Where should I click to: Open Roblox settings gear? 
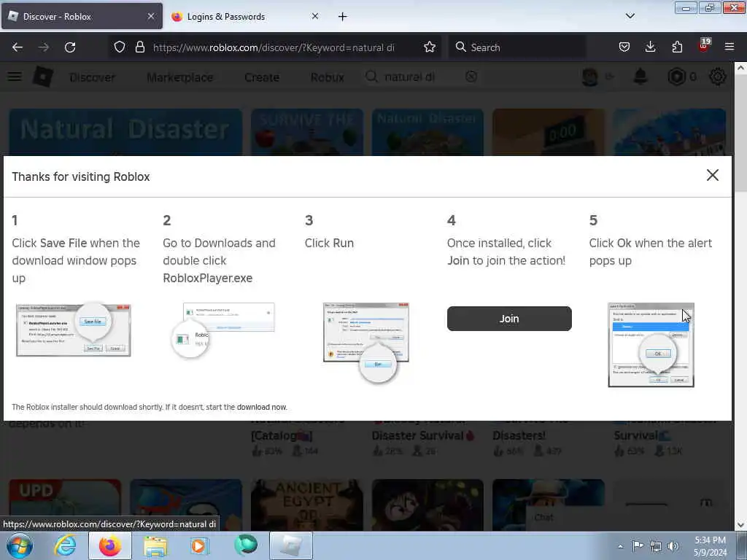pyautogui.click(x=718, y=77)
